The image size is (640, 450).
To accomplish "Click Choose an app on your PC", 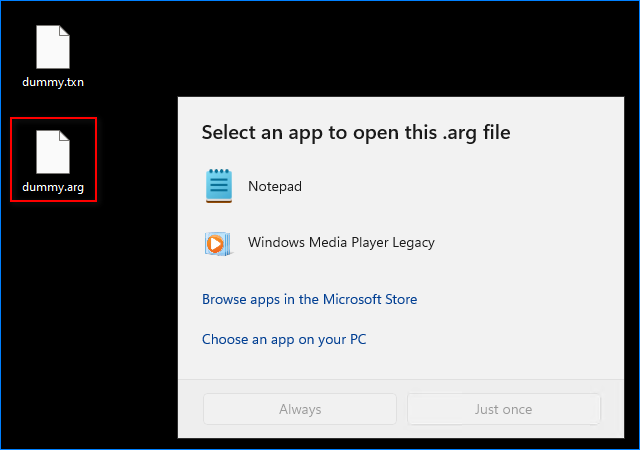I will (284, 339).
